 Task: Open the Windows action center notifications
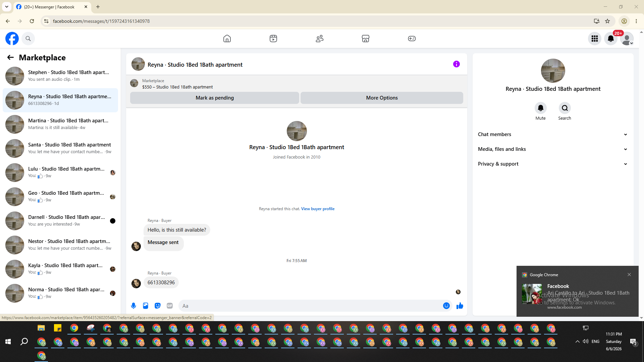click(633, 342)
